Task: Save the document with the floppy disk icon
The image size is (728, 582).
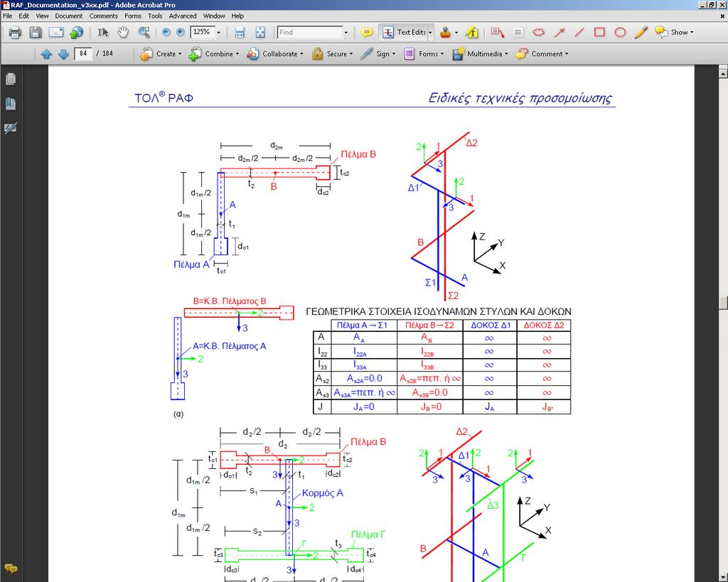Action: point(36,33)
